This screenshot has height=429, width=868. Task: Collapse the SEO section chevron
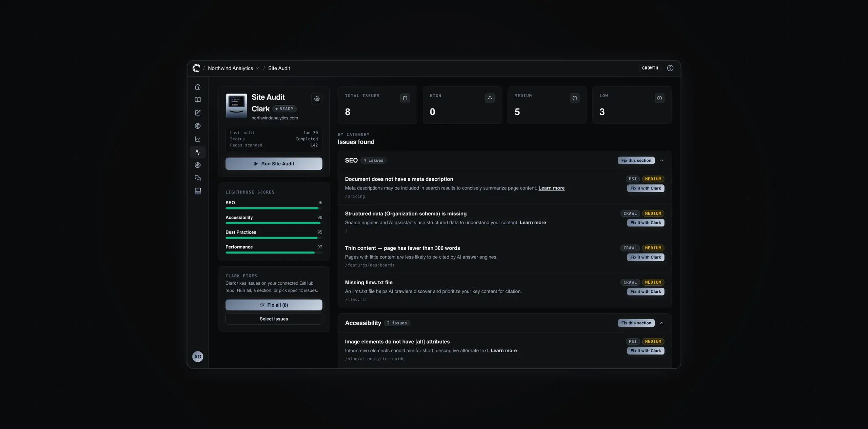click(662, 161)
